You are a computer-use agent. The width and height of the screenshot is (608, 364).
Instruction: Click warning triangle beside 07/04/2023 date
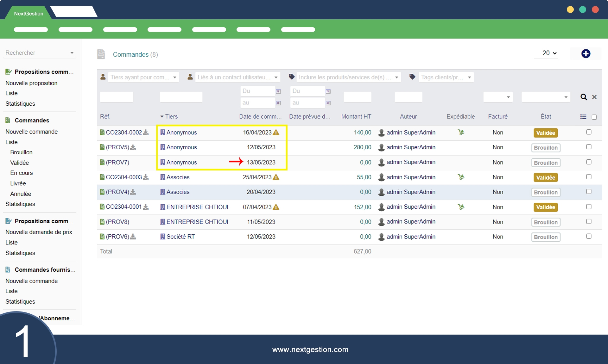(x=276, y=207)
